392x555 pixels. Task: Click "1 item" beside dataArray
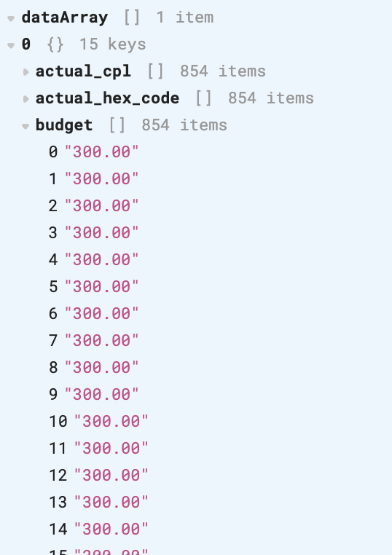coord(185,17)
